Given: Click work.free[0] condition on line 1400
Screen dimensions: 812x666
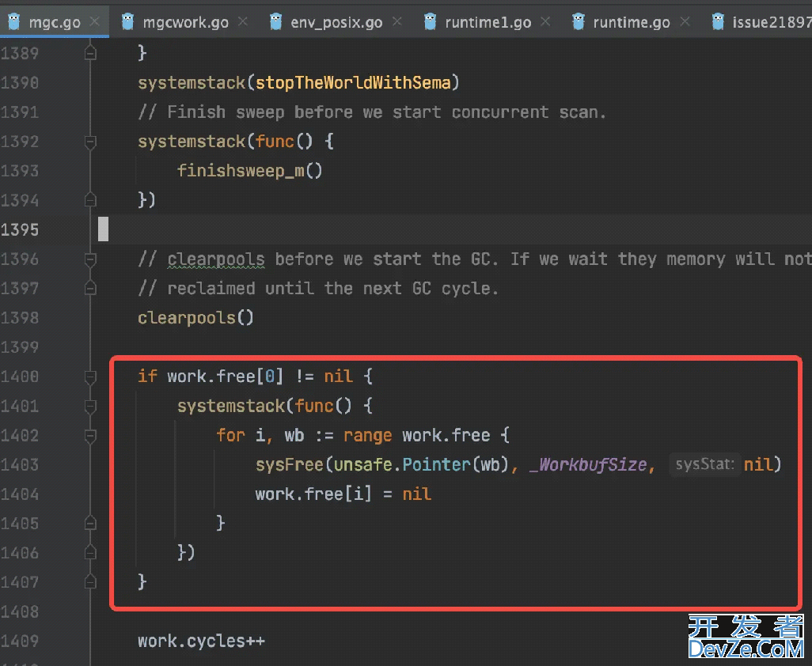Looking at the screenshot, I should [226, 377].
